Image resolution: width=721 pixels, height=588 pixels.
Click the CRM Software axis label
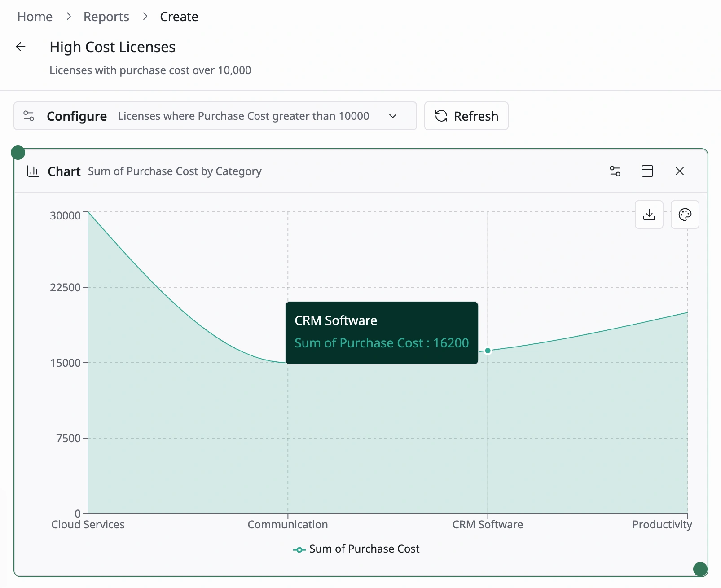(488, 524)
